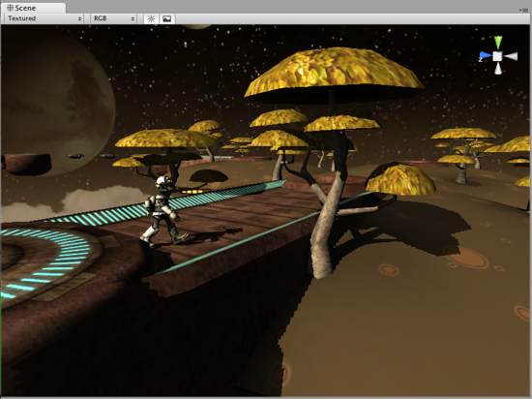Click the blue Z axis gizmo cone

click(x=486, y=56)
